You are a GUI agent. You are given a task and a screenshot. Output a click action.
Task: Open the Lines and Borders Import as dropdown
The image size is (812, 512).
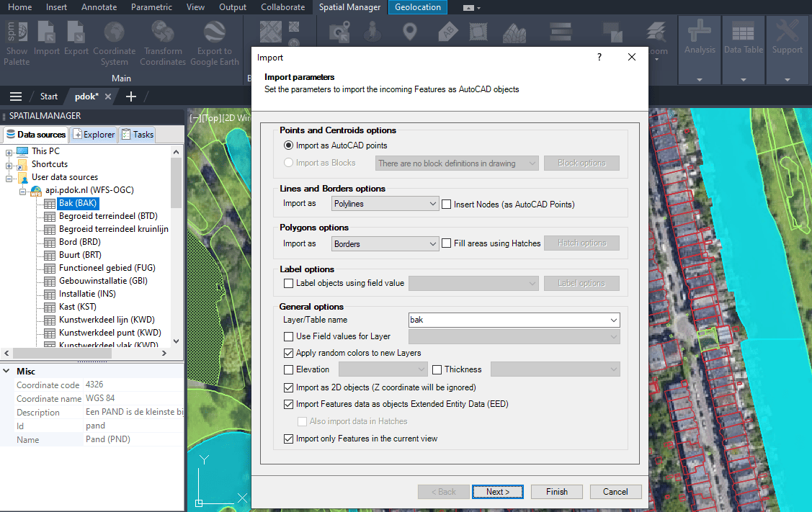point(385,204)
